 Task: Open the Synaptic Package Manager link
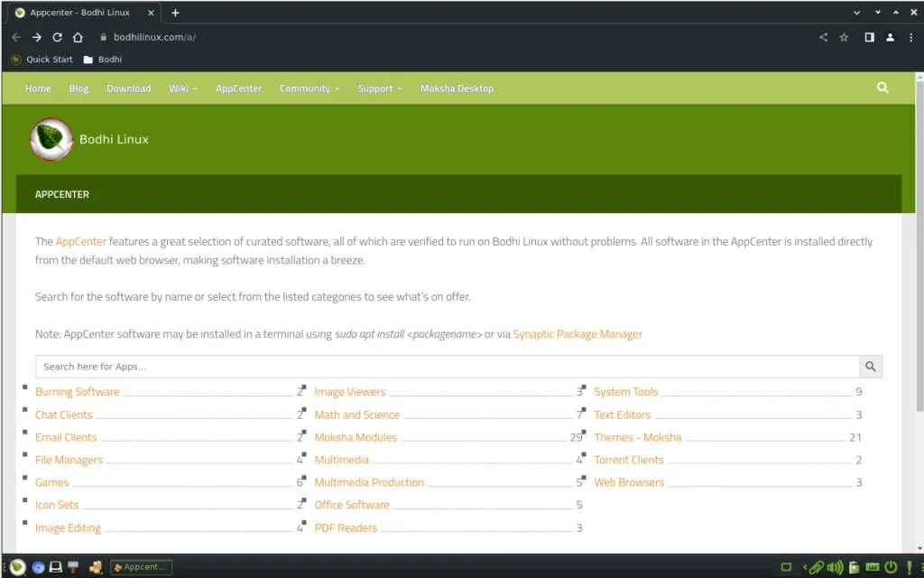(577, 334)
